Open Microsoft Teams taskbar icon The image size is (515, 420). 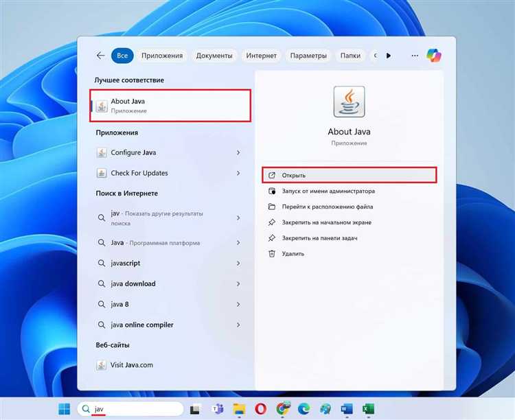point(218,409)
